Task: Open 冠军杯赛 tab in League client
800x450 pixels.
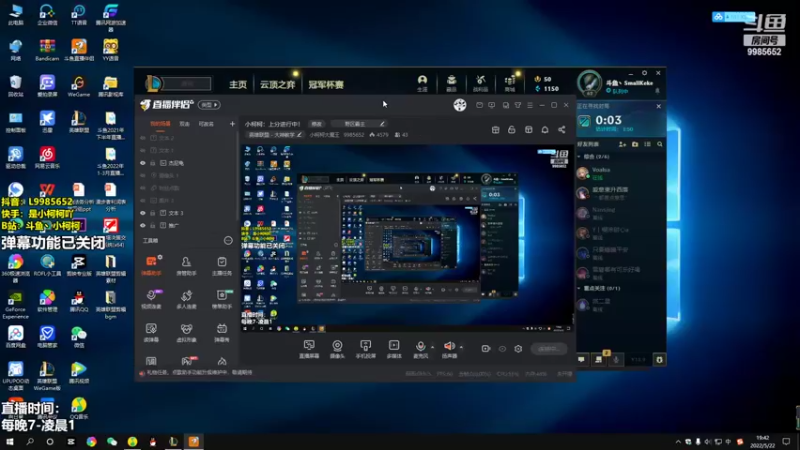Action: coord(326,84)
